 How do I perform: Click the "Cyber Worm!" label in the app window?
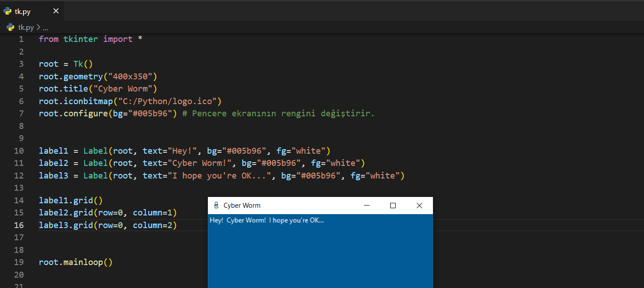point(246,220)
